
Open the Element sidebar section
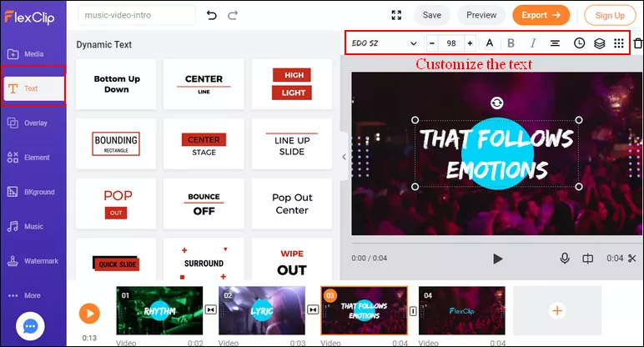coord(28,158)
